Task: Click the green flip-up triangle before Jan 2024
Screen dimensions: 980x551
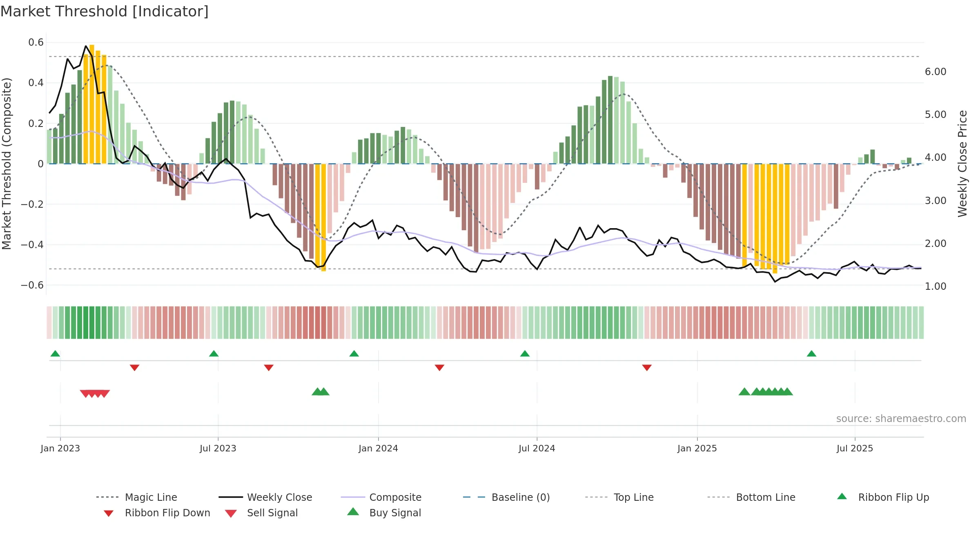Action: coord(354,353)
